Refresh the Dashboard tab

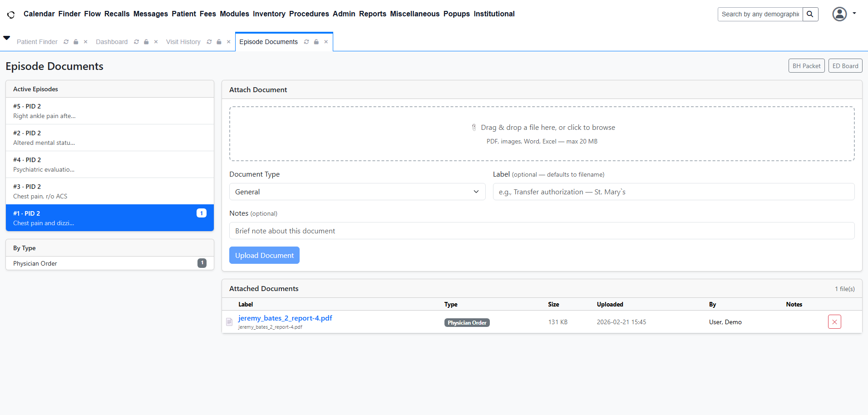click(x=137, y=42)
